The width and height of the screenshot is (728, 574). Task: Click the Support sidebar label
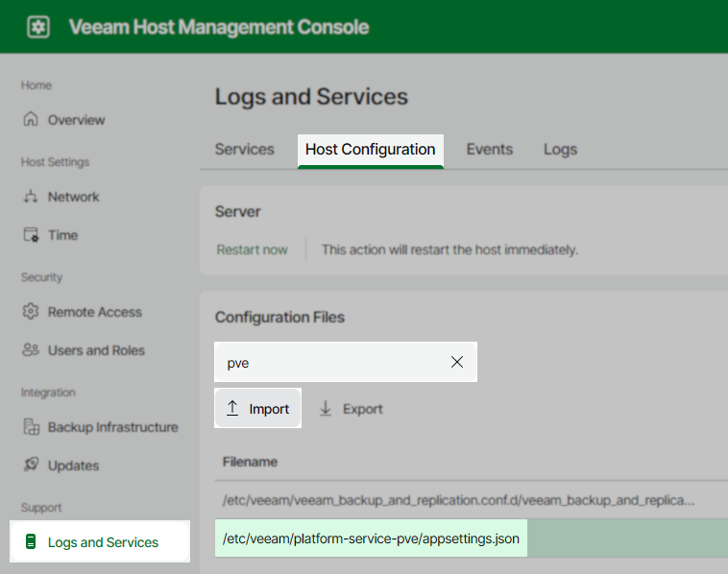coord(41,508)
